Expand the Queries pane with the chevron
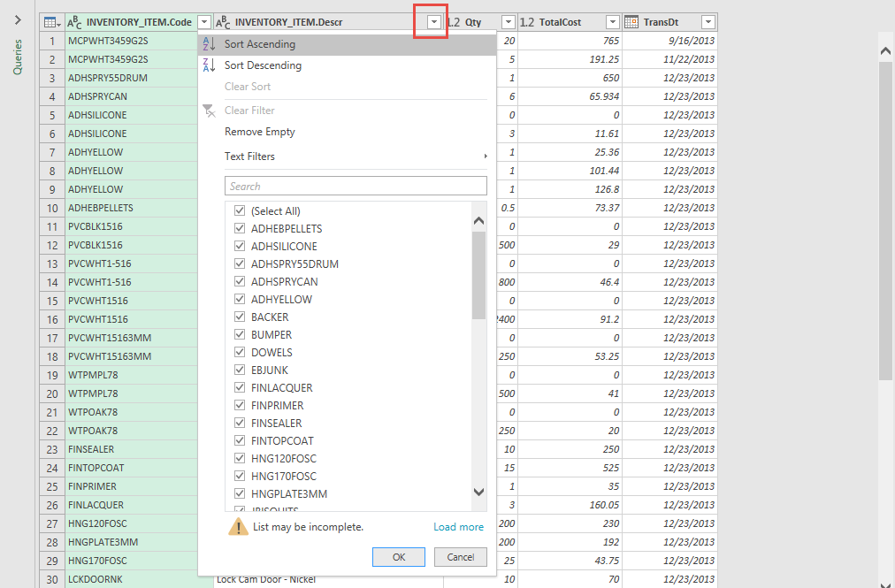The height and width of the screenshot is (588, 895). pyautogui.click(x=18, y=19)
